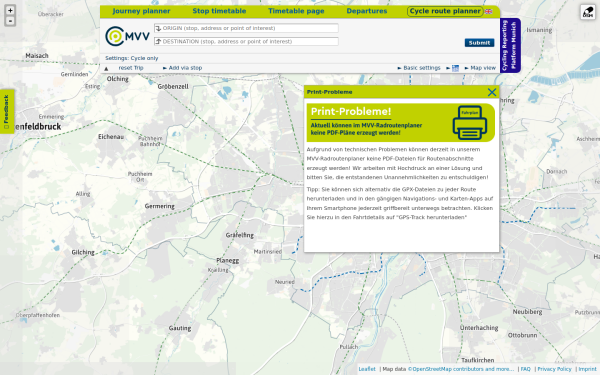Click the Germering map label
The height and width of the screenshot is (375, 600).
click(160, 206)
